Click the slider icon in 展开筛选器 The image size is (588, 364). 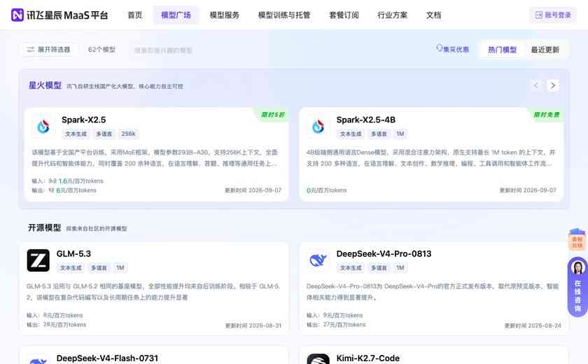[31, 50]
